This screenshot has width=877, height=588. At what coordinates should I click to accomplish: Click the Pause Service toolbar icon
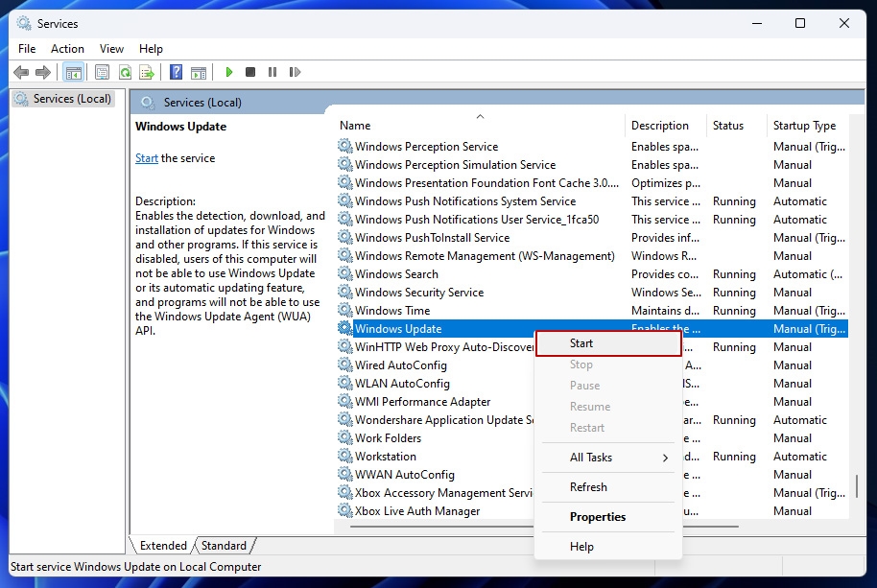pyautogui.click(x=272, y=71)
